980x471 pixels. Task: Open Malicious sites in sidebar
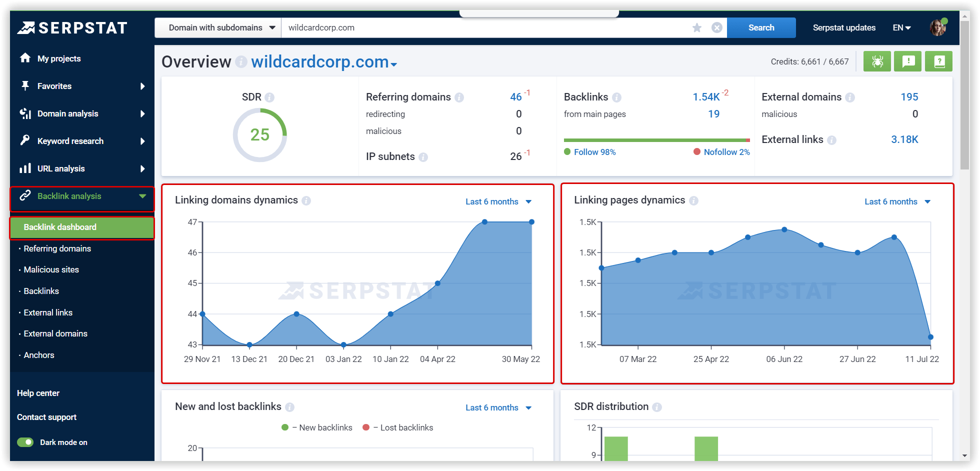click(51, 269)
